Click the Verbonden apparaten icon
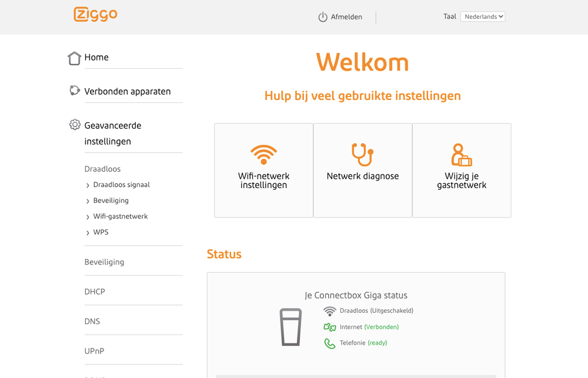 pyautogui.click(x=75, y=91)
